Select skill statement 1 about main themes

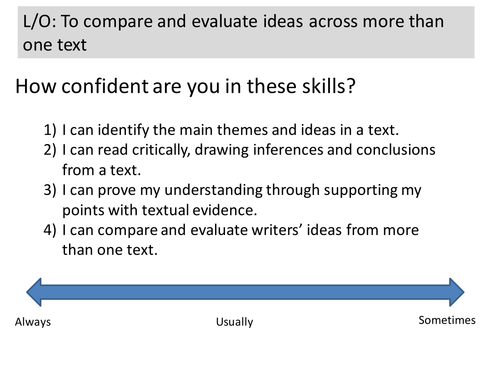tap(221, 130)
